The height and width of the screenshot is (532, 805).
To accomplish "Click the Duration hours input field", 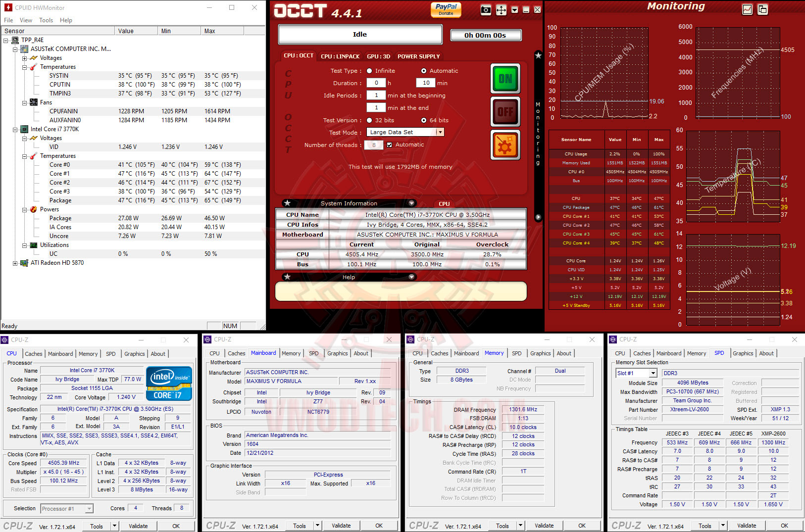I will tap(376, 83).
